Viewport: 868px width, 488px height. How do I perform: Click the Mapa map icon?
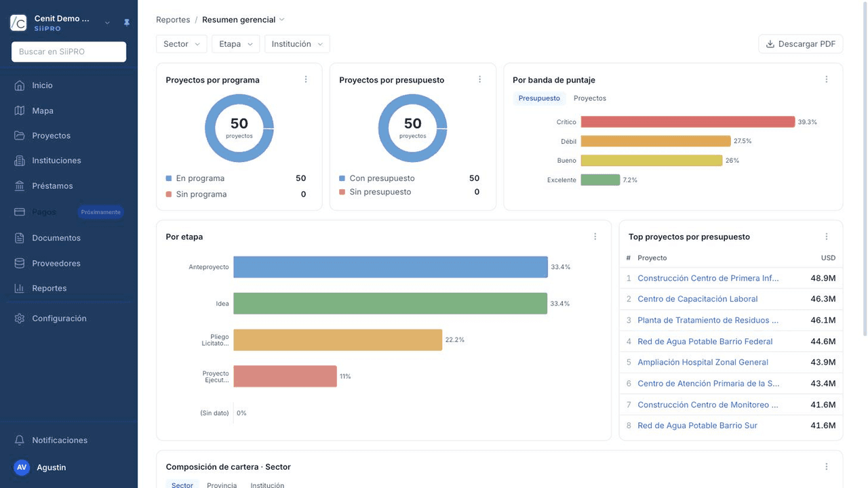[x=20, y=110]
